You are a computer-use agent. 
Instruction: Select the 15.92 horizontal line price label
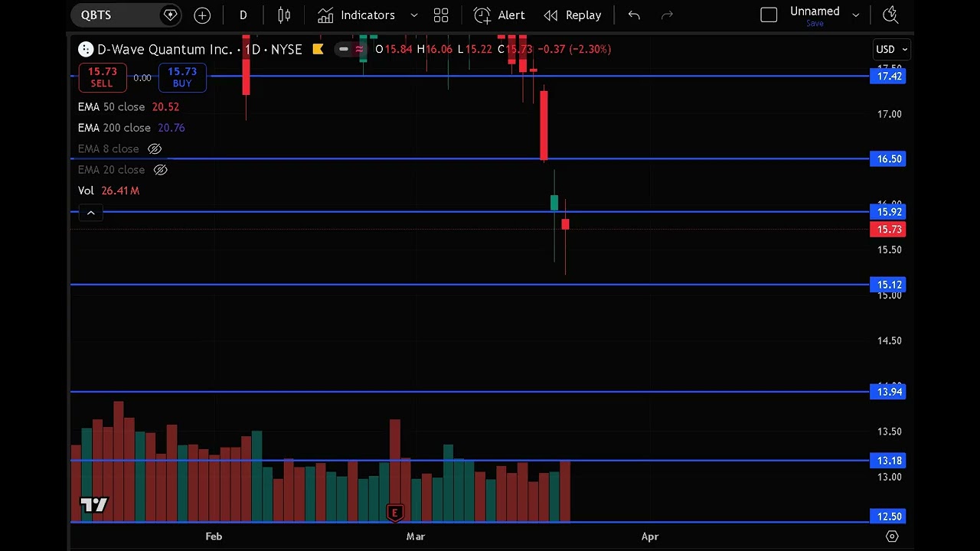click(888, 212)
